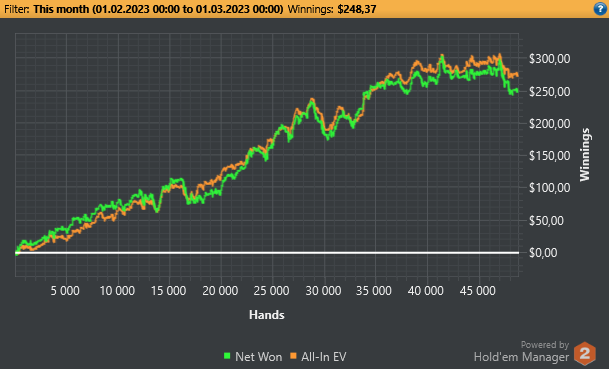Click the Hold'em Manager 2 hexagon logo

pyautogui.click(x=585, y=353)
